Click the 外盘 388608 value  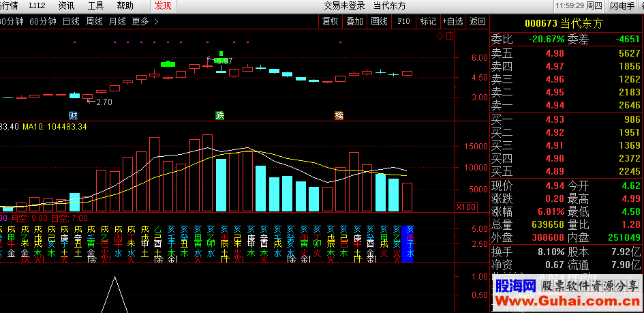[549, 238]
